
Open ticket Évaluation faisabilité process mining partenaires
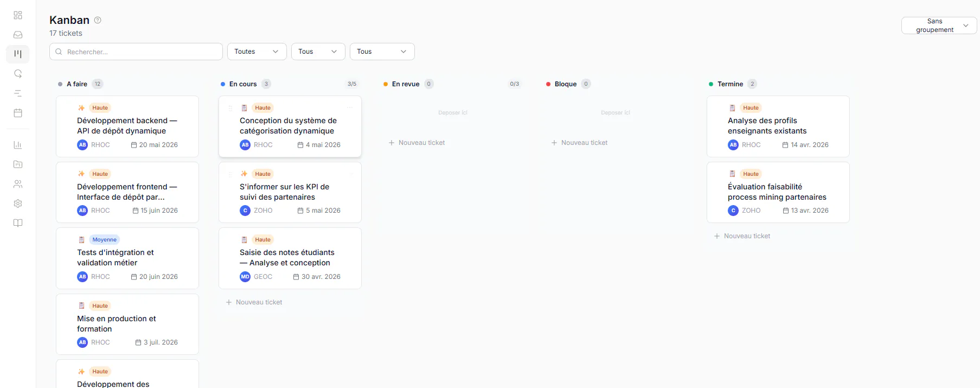tap(777, 192)
